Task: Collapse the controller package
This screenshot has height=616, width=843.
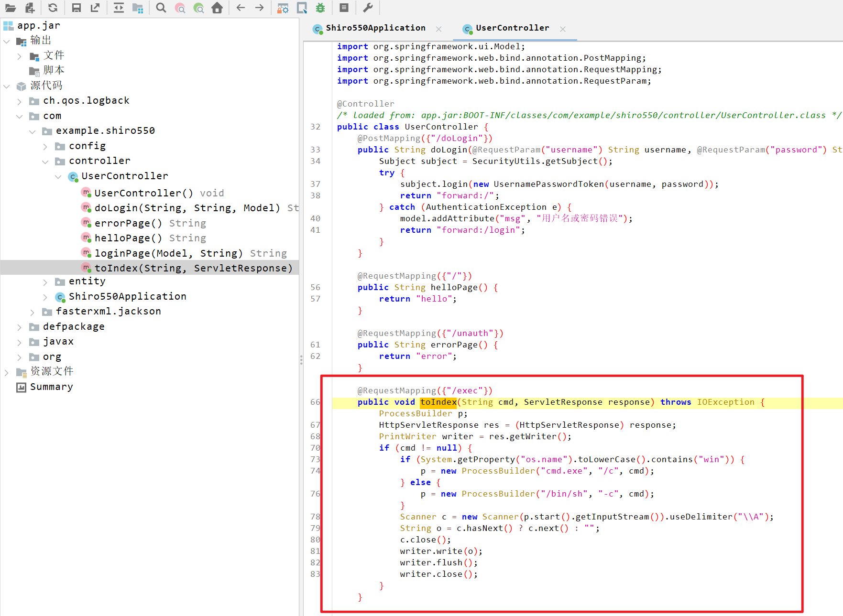Action: click(x=45, y=162)
